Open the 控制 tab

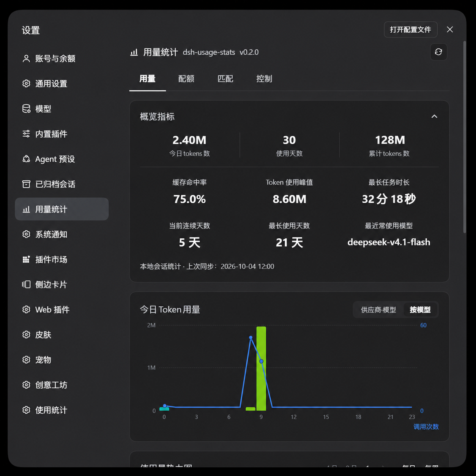click(264, 79)
